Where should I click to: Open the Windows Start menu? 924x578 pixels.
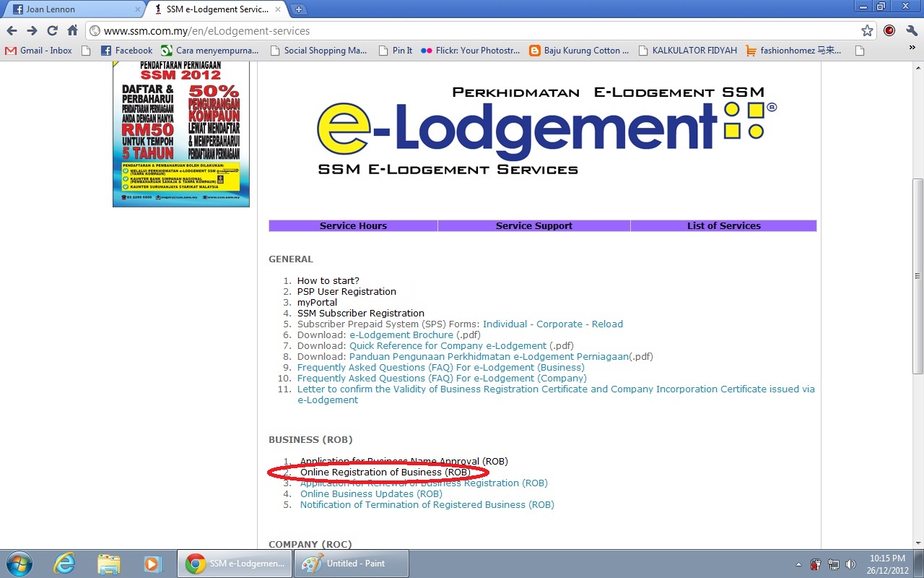click(18, 564)
